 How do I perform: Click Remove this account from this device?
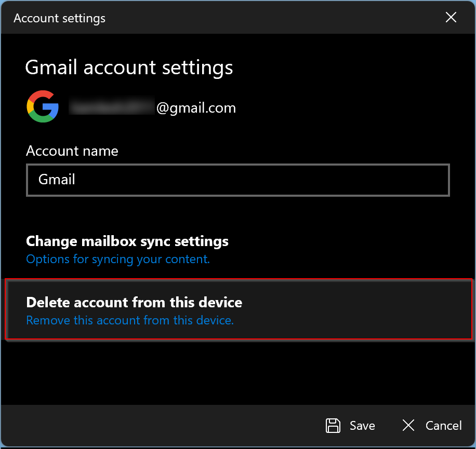click(x=129, y=320)
